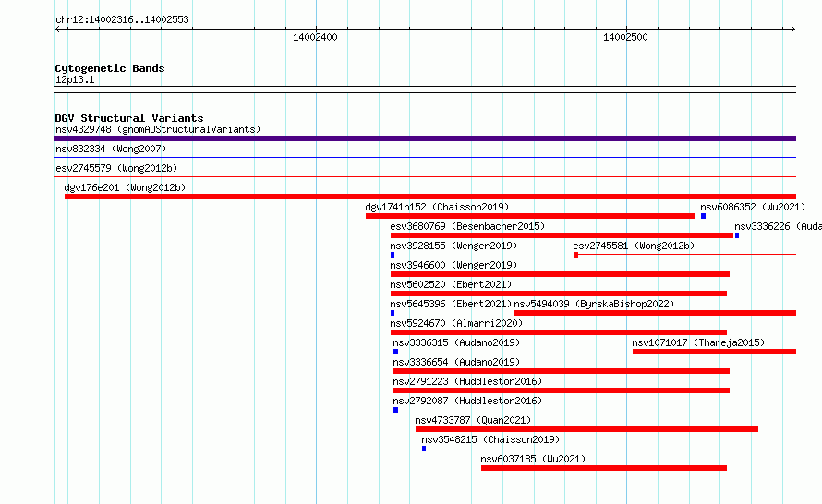Select the nsv832334 (Wong2007) label
The width and height of the screenshot is (822, 504).
point(111,149)
